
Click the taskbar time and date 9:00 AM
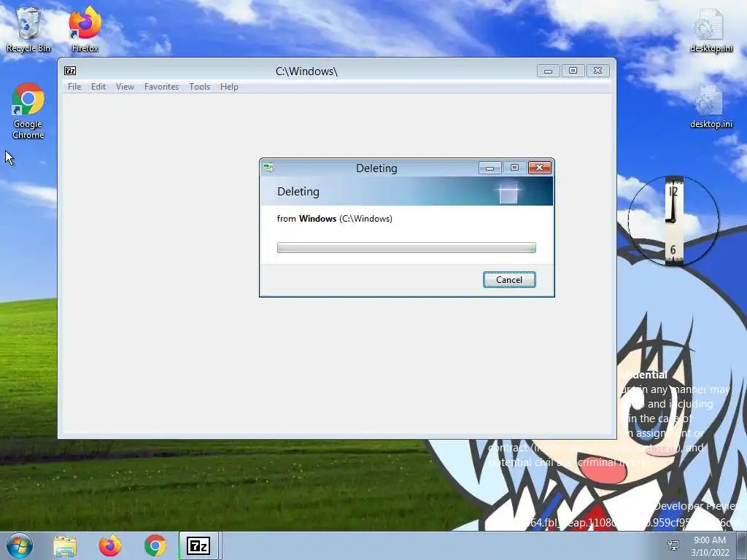[x=710, y=545]
